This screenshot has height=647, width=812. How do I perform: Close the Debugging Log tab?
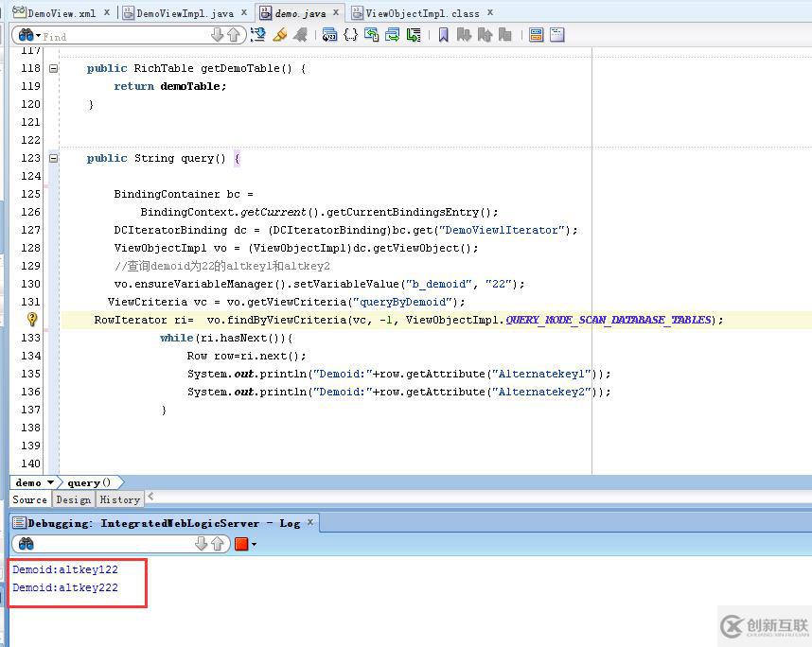(x=310, y=522)
